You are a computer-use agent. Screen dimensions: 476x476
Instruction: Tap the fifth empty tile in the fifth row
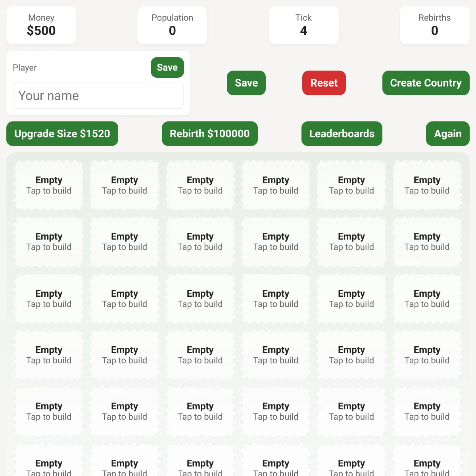(351, 411)
